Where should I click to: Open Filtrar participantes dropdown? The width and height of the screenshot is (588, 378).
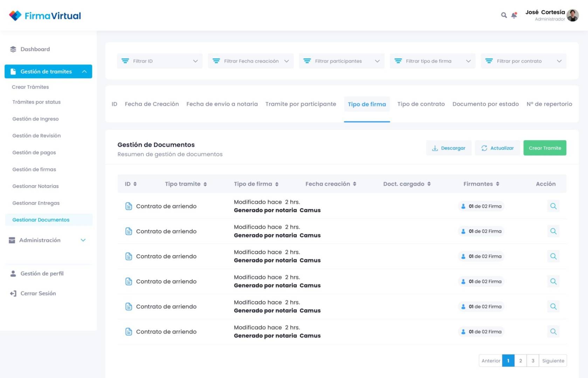341,61
